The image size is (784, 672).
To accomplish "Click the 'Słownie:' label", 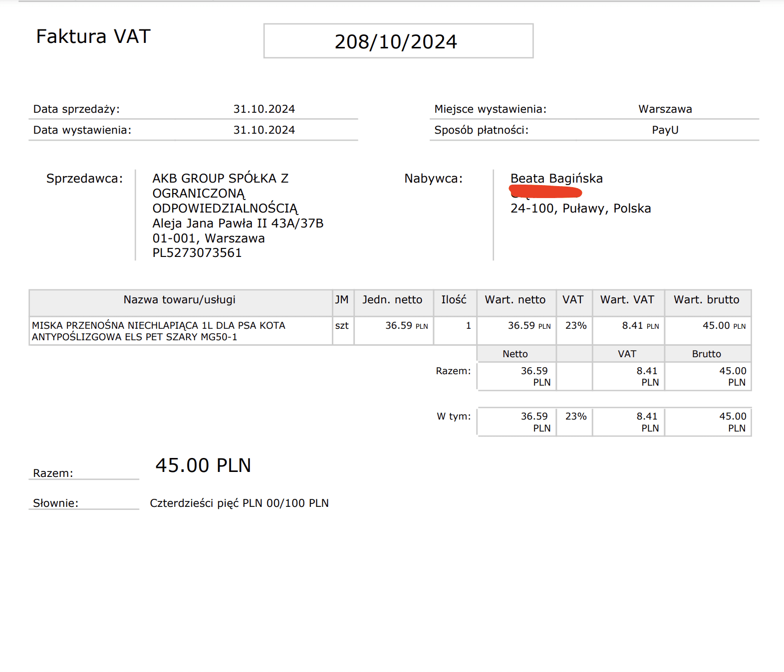I will pos(56,503).
